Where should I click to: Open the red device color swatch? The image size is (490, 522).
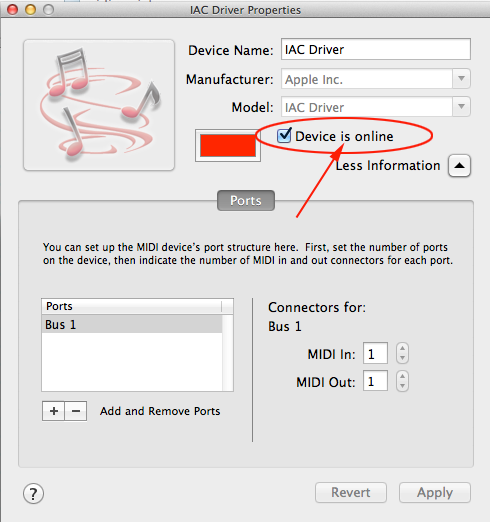pos(228,145)
